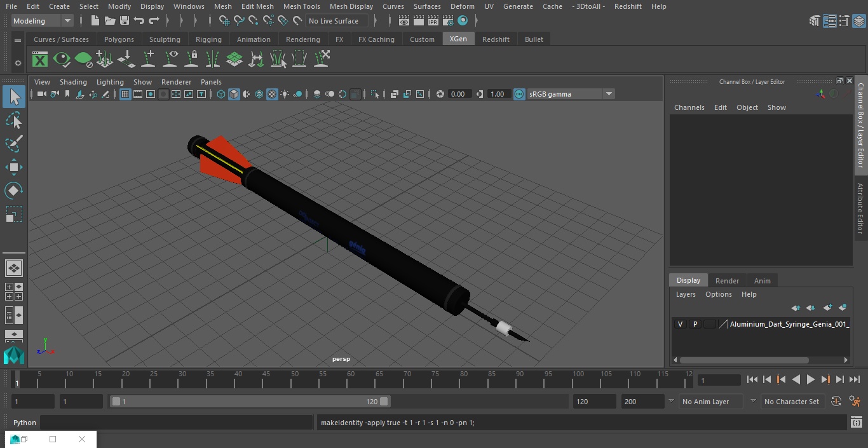
Task: Click the XGen guide lock icon
Action: coord(191,60)
